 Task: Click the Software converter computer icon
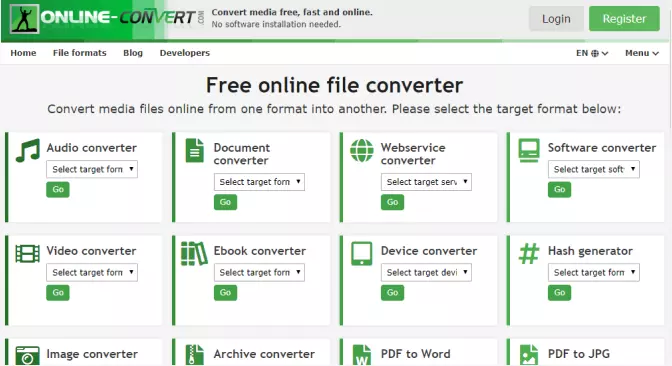529,150
